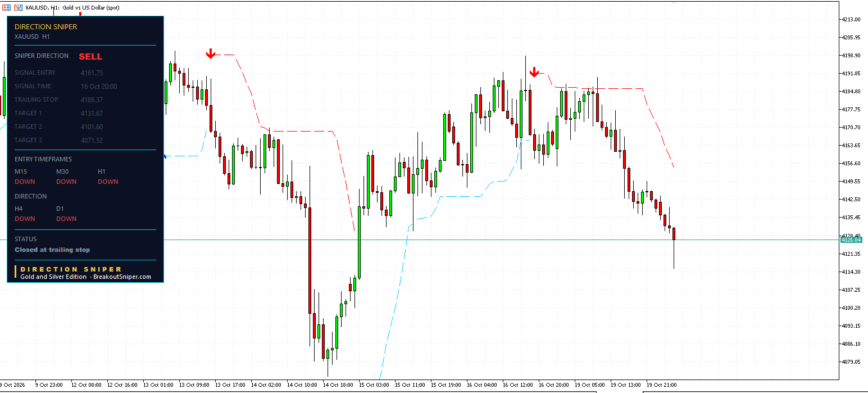Click the 15 Oct 19:00 time label
This screenshot has height=393, width=868.
point(446,385)
